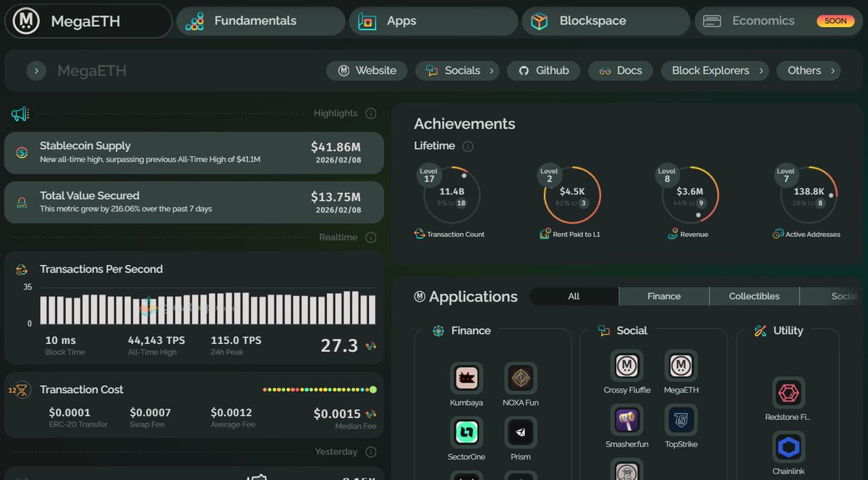Open the Smasher.fun app icon
The image size is (868, 480).
click(x=627, y=421)
